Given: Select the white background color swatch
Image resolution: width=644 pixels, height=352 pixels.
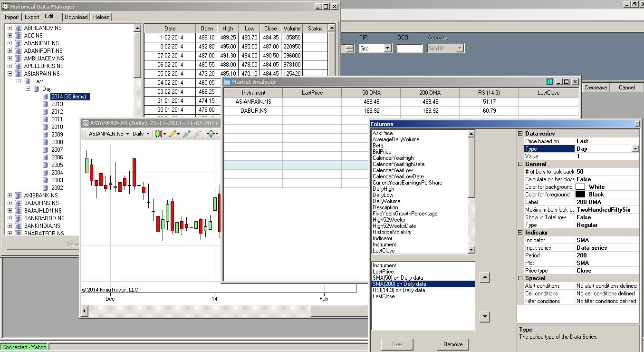Looking at the screenshot, I should [x=580, y=187].
